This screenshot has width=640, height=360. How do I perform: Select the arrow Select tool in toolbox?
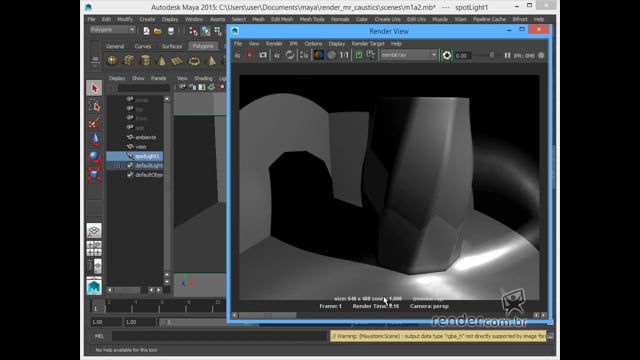[x=94, y=88]
